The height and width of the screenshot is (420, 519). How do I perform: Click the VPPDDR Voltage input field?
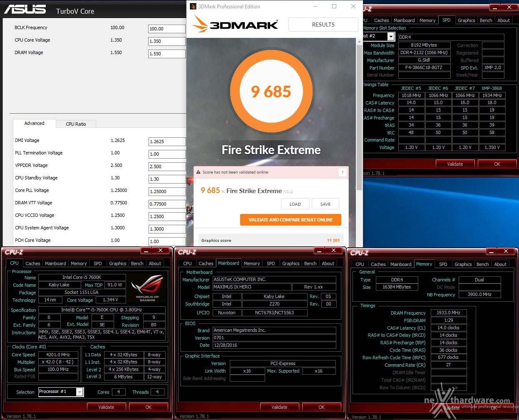point(167,167)
